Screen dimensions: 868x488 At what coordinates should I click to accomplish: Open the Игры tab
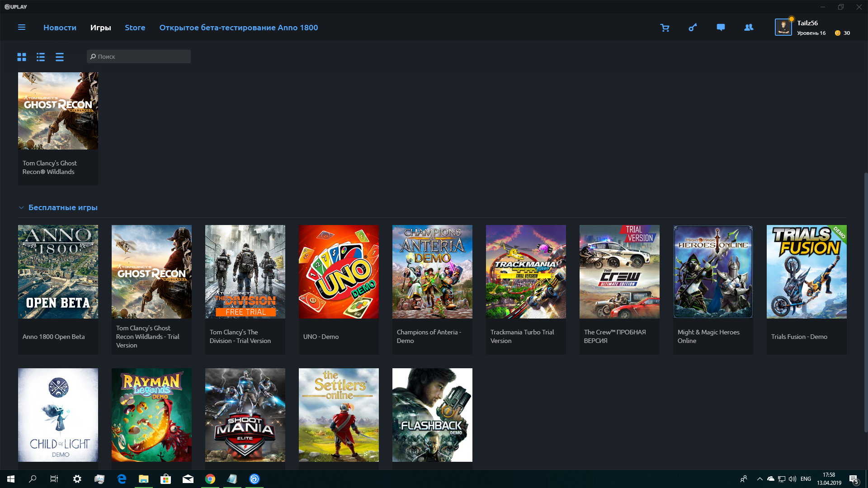pyautogui.click(x=100, y=28)
